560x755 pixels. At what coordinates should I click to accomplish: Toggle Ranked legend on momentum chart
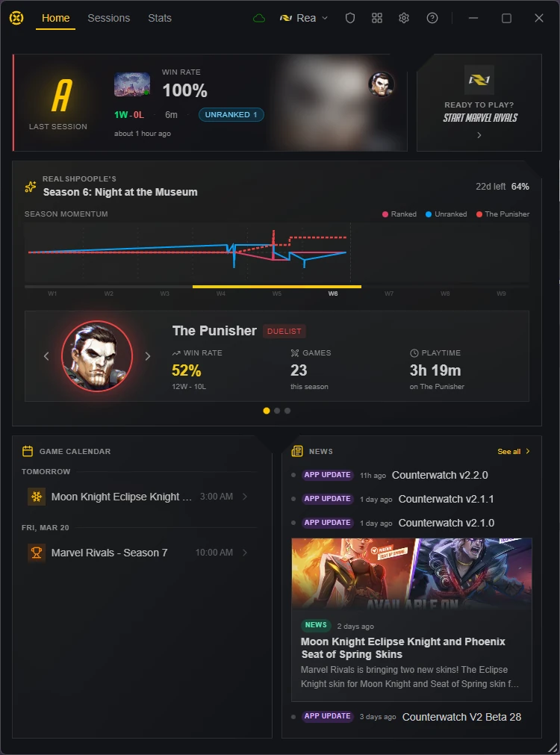[x=399, y=214]
